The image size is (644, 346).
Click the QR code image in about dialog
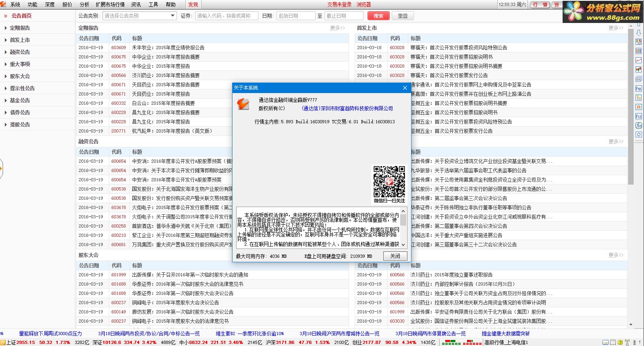pyautogui.click(x=389, y=181)
